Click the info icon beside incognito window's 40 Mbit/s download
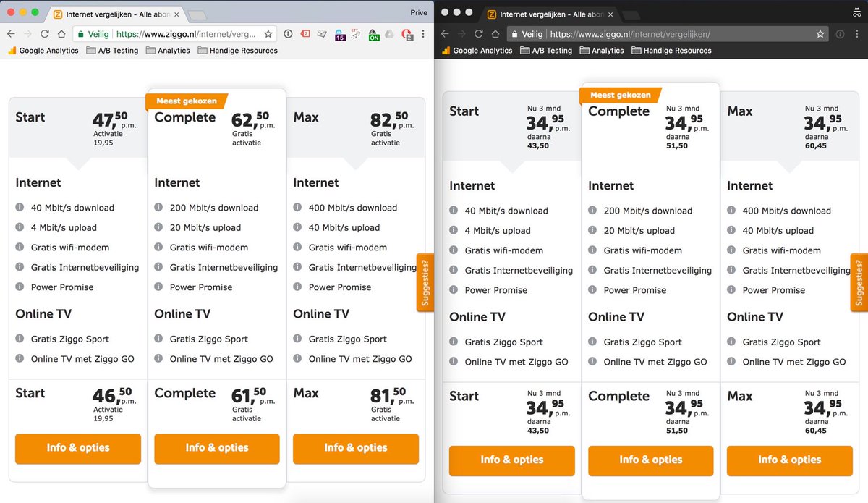Screen dimensions: 868x503 click(x=454, y=211)
